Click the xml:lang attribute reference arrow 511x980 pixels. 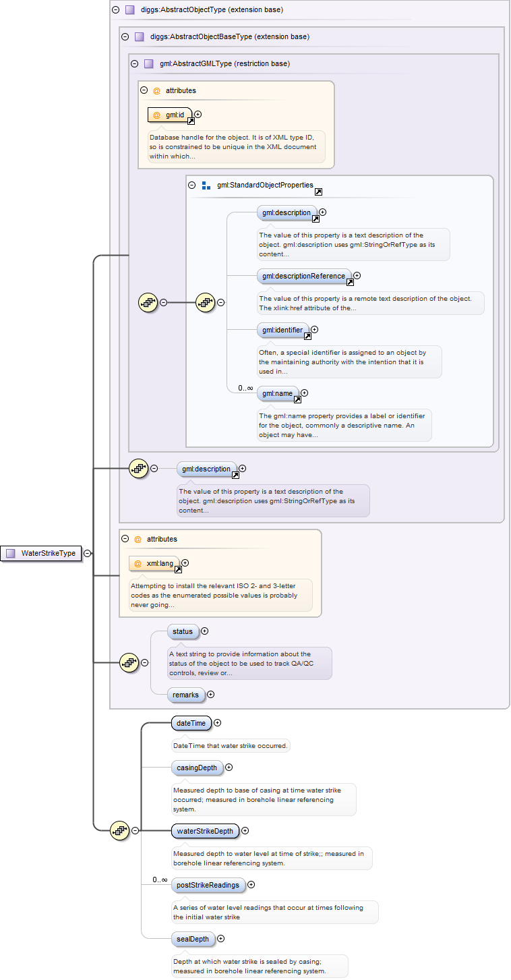click(178, 570)
